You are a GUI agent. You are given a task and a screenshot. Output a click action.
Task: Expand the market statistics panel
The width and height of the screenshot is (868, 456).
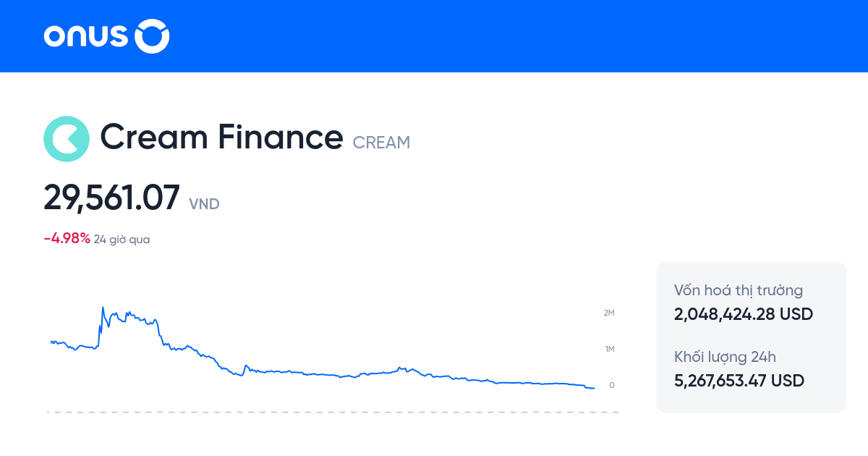coord(751,337)
